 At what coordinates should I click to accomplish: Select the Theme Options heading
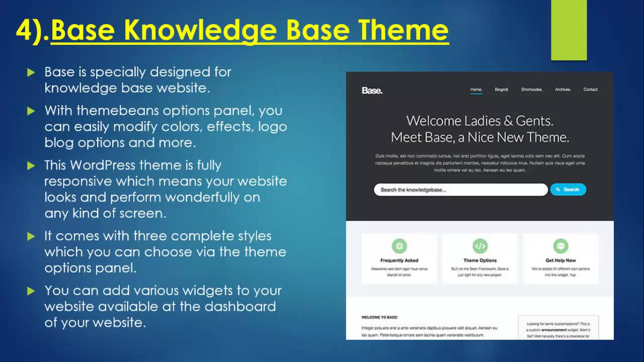(480, 260)
